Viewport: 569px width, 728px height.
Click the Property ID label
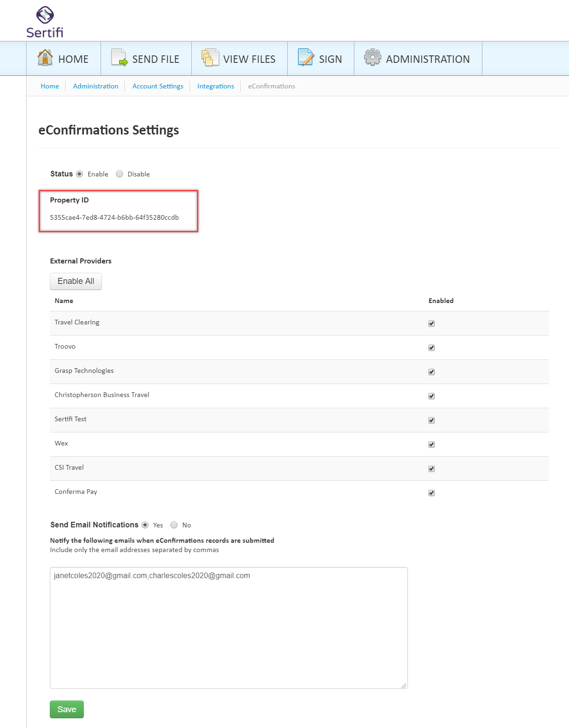point(69,200)
